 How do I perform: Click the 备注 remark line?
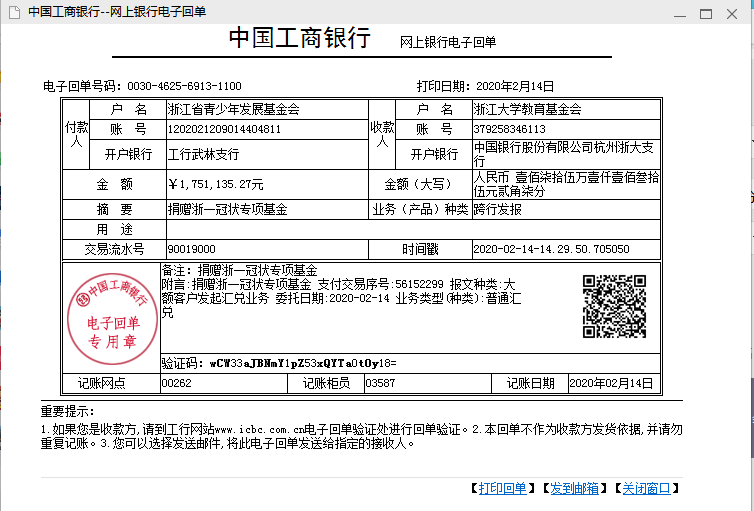[239, 270]
